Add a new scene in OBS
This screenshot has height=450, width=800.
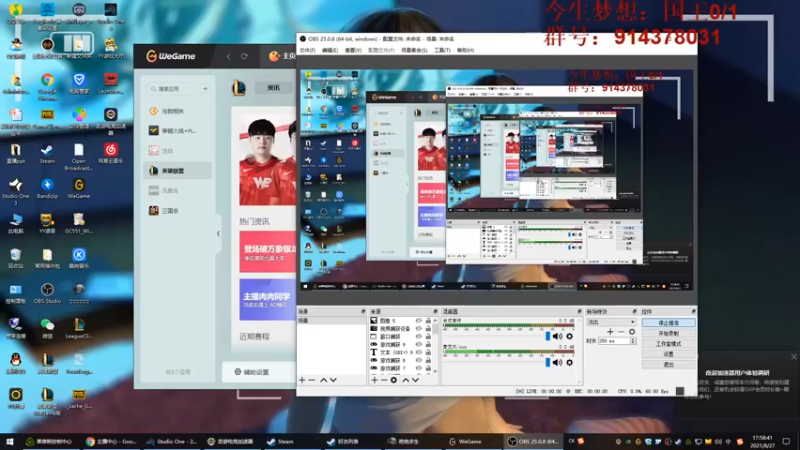pyautogui.click(x=302, y=380)
